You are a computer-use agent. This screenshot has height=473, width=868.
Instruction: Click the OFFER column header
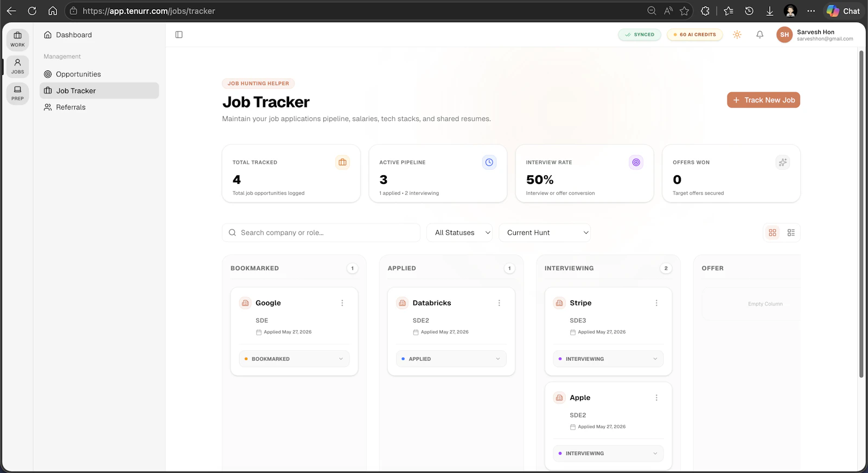(x=712, y=269)
